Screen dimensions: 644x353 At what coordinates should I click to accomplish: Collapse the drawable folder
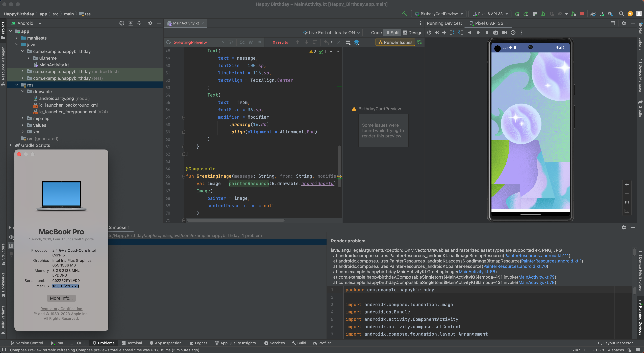pos(22,91)
